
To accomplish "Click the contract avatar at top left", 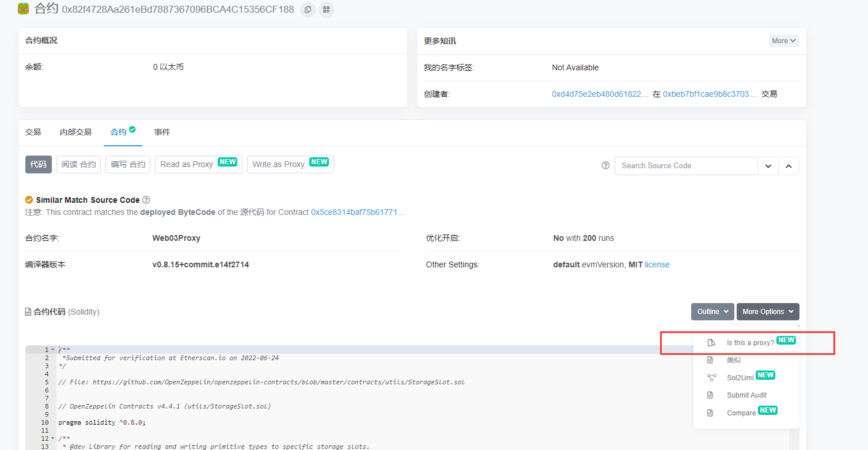I will pos(22,9).
